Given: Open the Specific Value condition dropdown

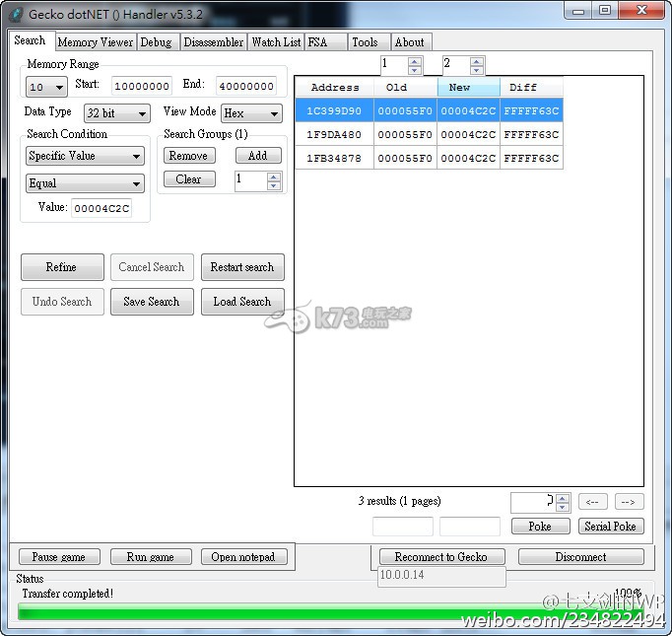Looking at the screenshot, I should [85, 156].
